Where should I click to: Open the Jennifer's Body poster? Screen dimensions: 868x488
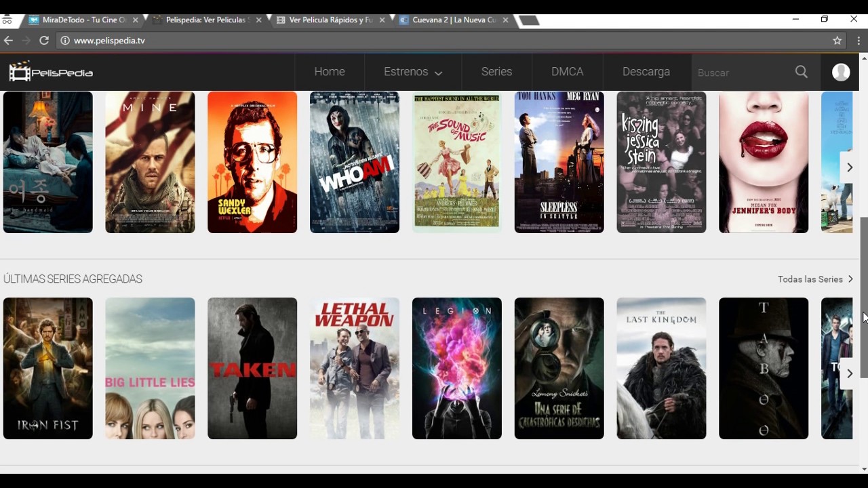tap(764, 162)
